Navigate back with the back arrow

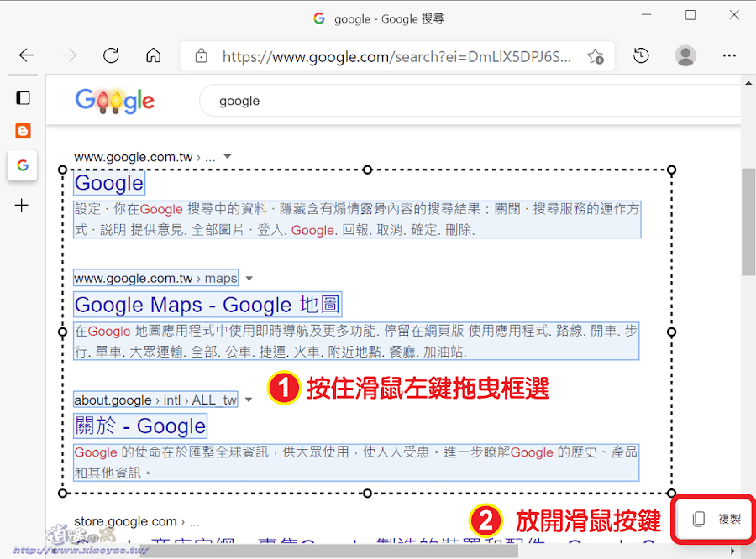(26, 55)
